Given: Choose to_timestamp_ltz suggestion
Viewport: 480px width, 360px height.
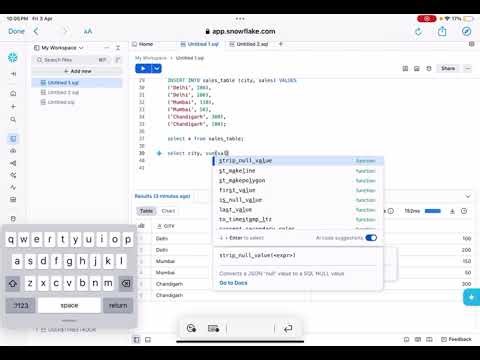Looking at the screenshot, I should (298, 219).
